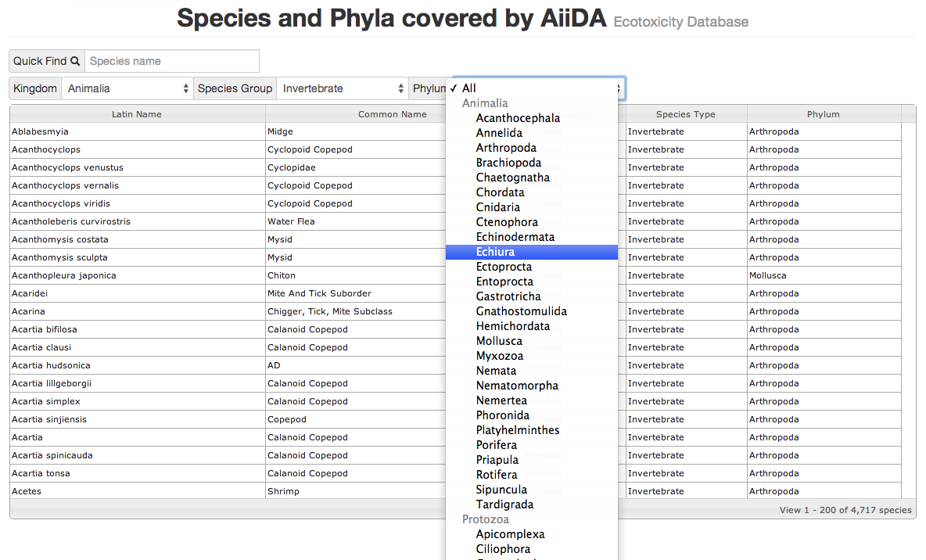926x560 pixels.
Task: Choose Arthropoda in the phylum dropdown
Action: click(506, 148)
